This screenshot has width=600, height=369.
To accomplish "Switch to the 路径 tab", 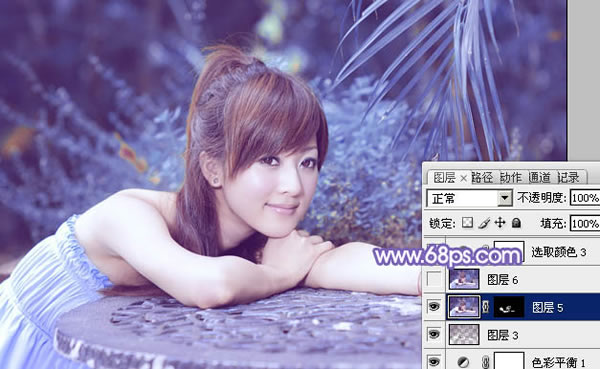I will (482, 178).
